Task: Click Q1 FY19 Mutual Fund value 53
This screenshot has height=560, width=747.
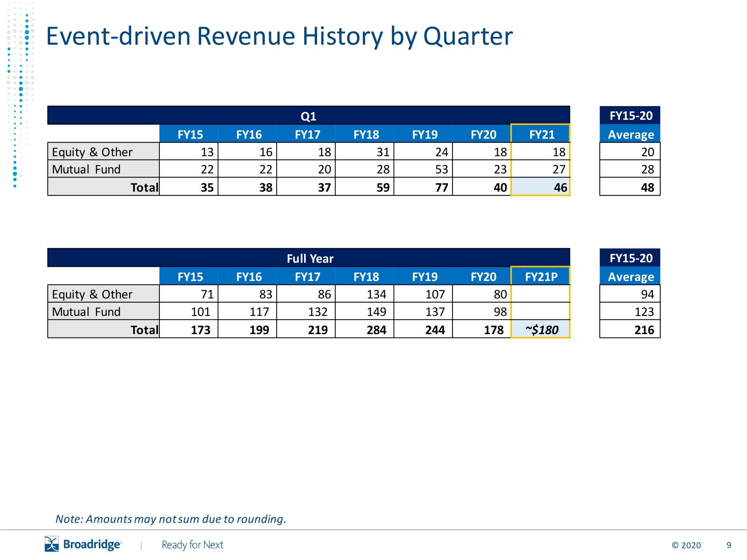Action: (x=423, y=169)
